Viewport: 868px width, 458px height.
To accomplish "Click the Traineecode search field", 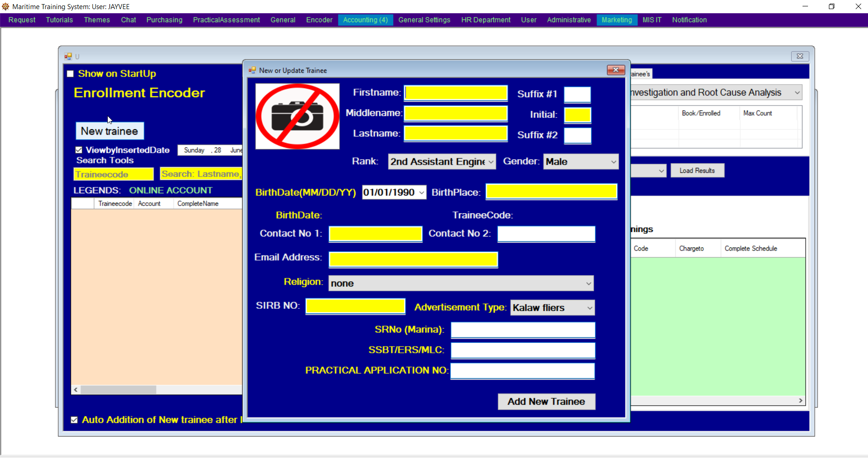I will pyautogui.click(x=114, y=174).
